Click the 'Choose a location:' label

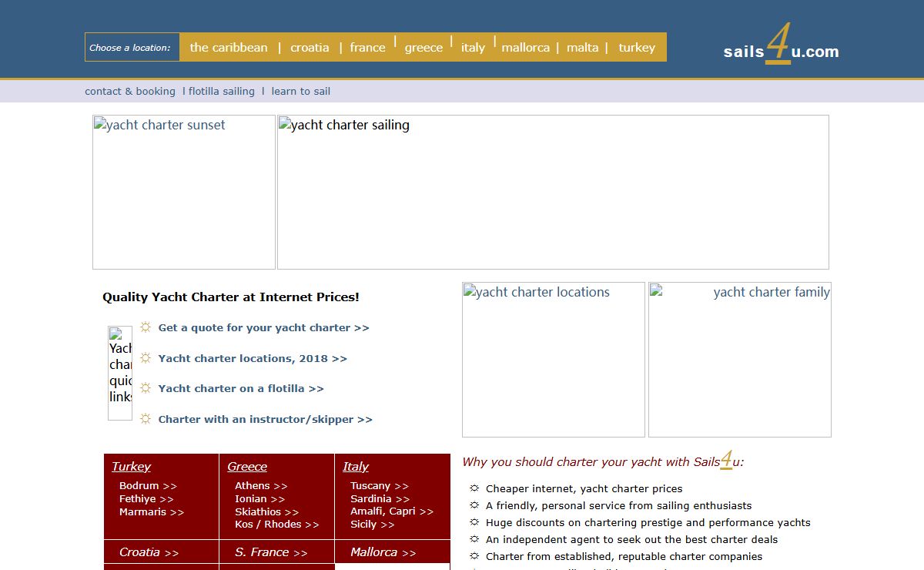click(x=129, y=48)
